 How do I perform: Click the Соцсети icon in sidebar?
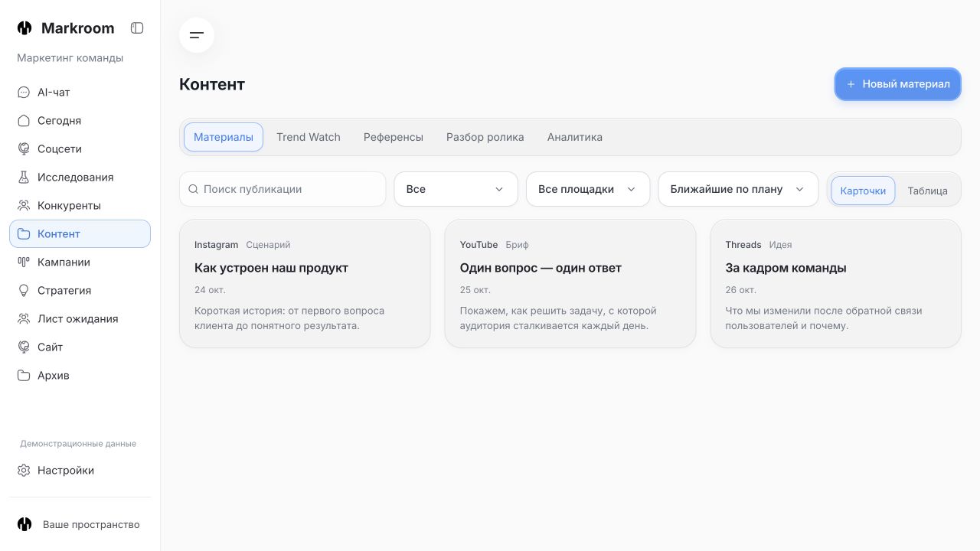tap(24, 149)
